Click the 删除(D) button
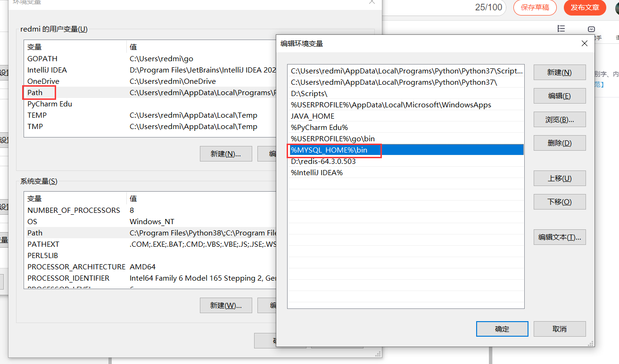This screenshot has width=619, height=364. (560, 143)
